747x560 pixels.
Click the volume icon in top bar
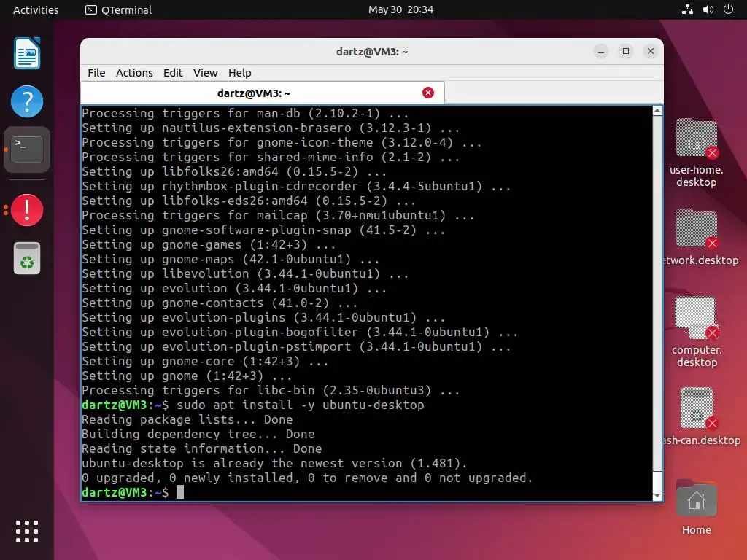coord(708,9)
